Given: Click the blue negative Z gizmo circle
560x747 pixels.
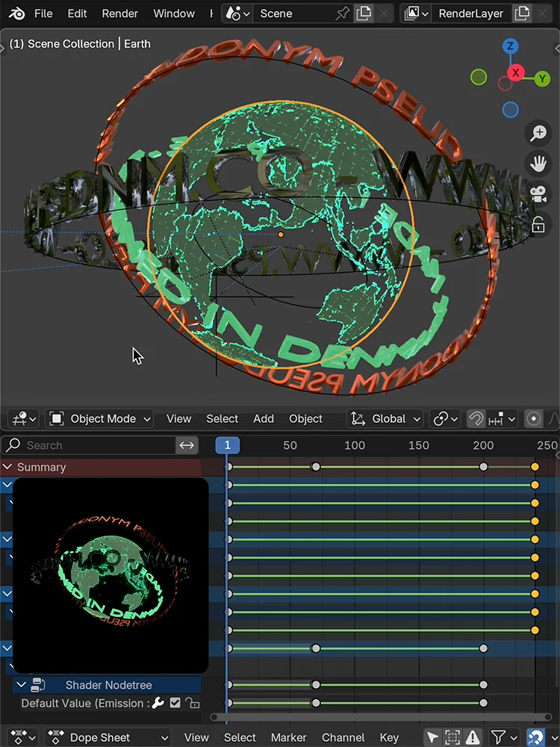Looking at the screenshot, I should (x=511, y=110).
